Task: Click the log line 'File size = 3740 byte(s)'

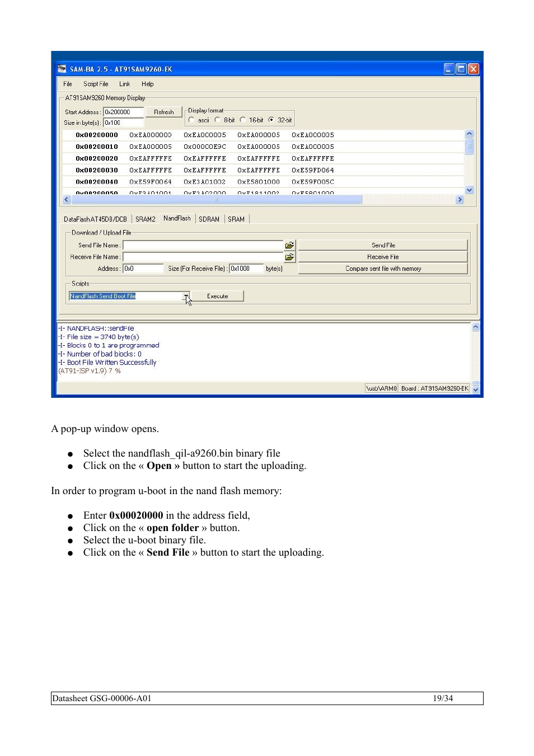Action: pos(99,337)
